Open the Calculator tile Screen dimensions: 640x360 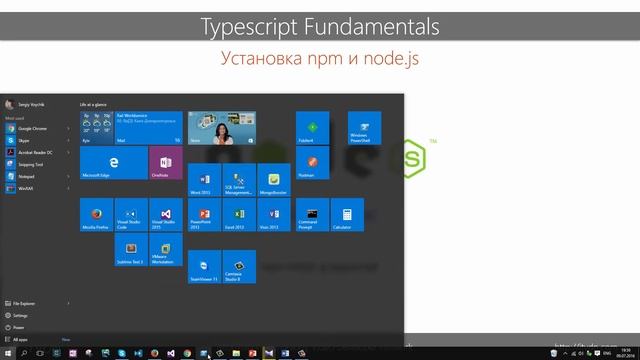[347, 215]
